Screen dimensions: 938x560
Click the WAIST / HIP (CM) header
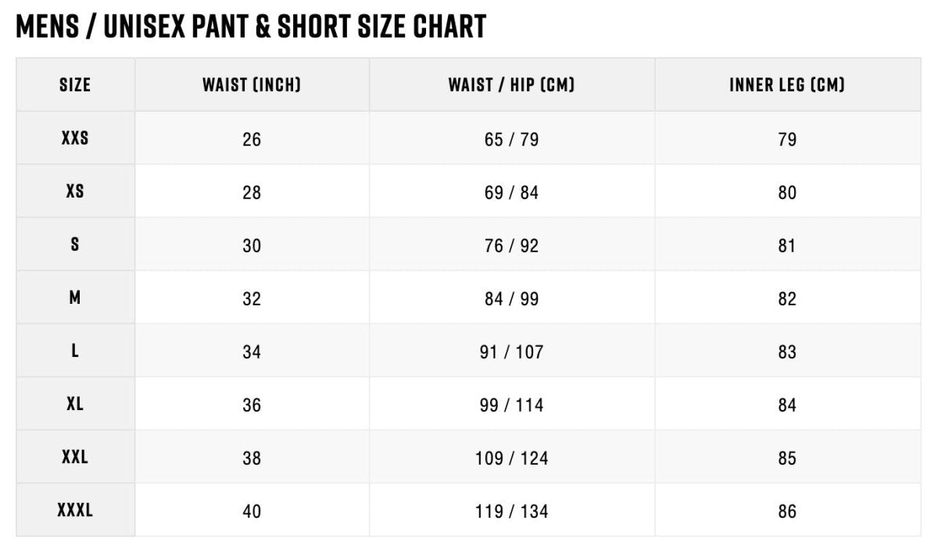tap(511, 84)
